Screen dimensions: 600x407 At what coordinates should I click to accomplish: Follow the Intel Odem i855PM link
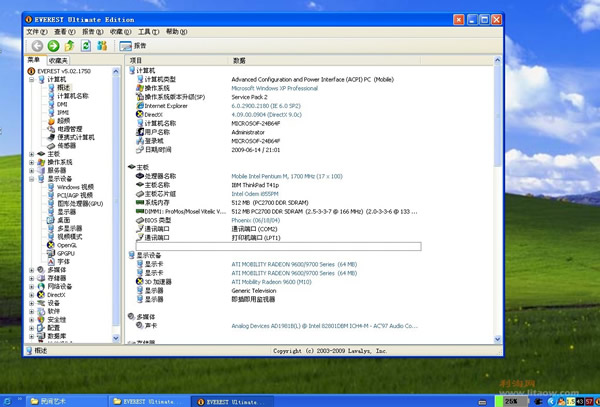(x=255, y=194)
